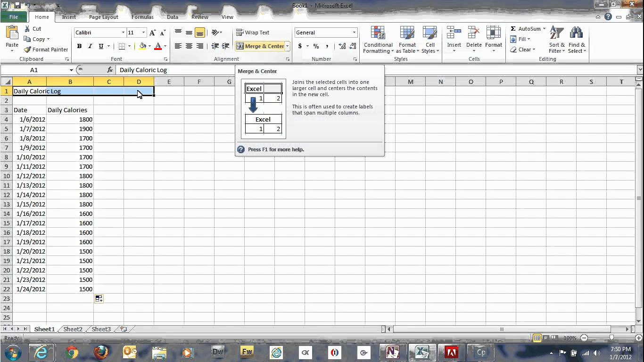
Task: Click the Format cells button in Cells group
Action: pos(494,39)
